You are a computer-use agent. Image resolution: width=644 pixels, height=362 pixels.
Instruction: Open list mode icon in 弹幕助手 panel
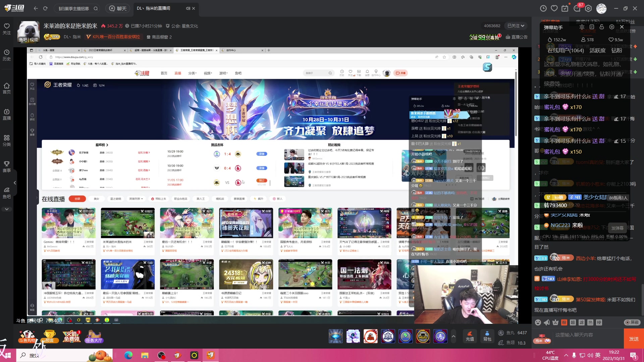(x=592, y=27)
